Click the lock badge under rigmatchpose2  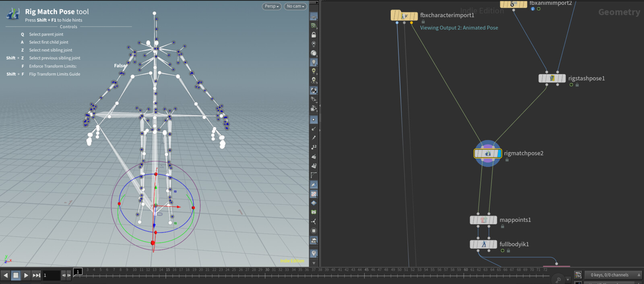507,160
